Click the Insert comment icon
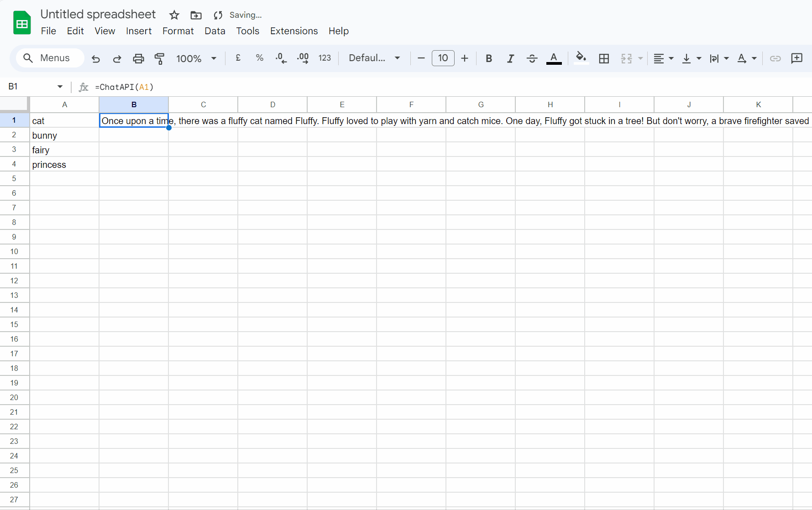Screen dimensions: 812x510 [x=796, y=58]
